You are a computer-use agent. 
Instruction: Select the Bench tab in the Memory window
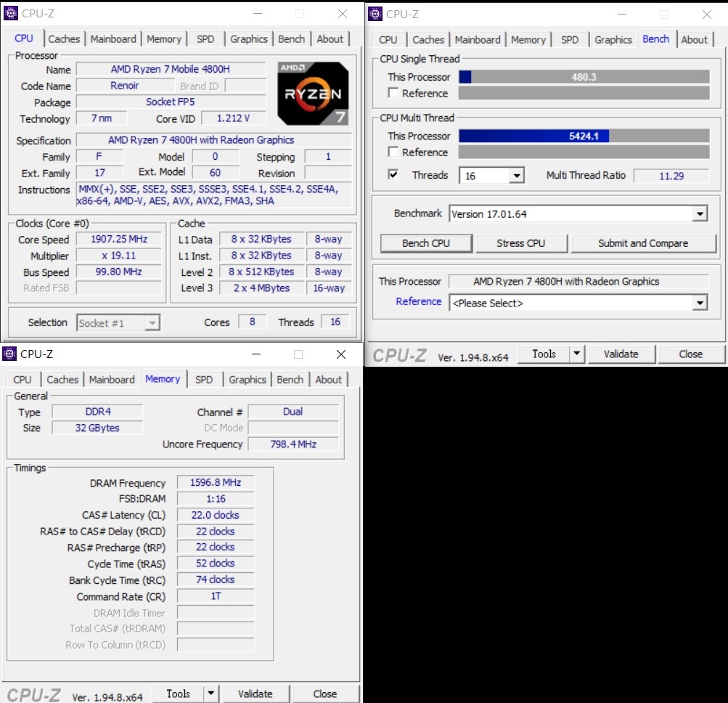point(290,380)
